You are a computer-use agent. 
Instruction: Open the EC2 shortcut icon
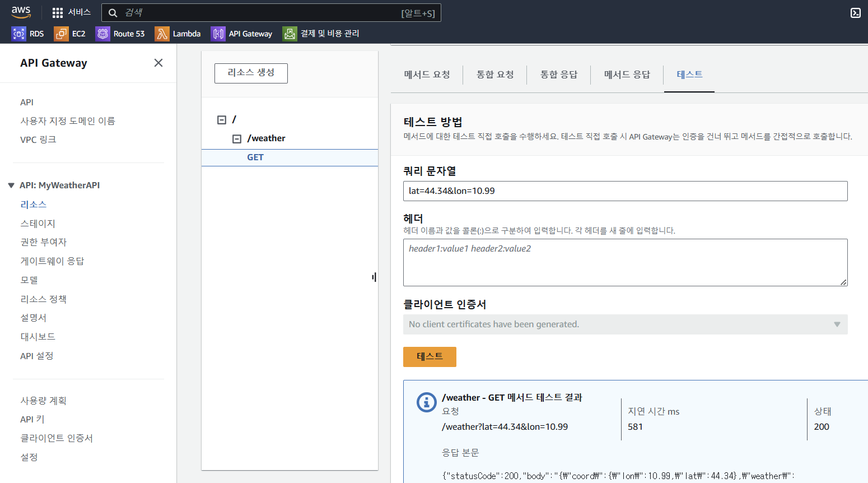click(61, 34)
